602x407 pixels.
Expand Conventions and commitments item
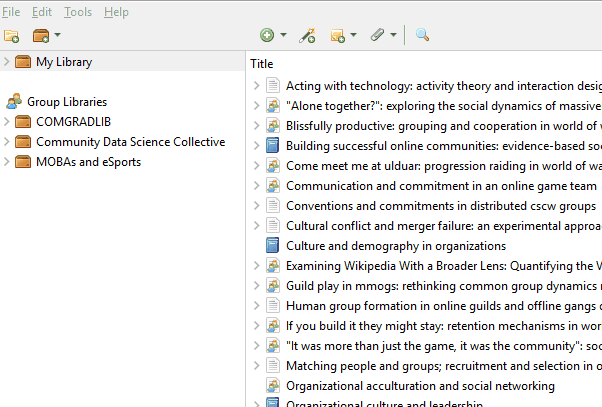coord(257,205)
